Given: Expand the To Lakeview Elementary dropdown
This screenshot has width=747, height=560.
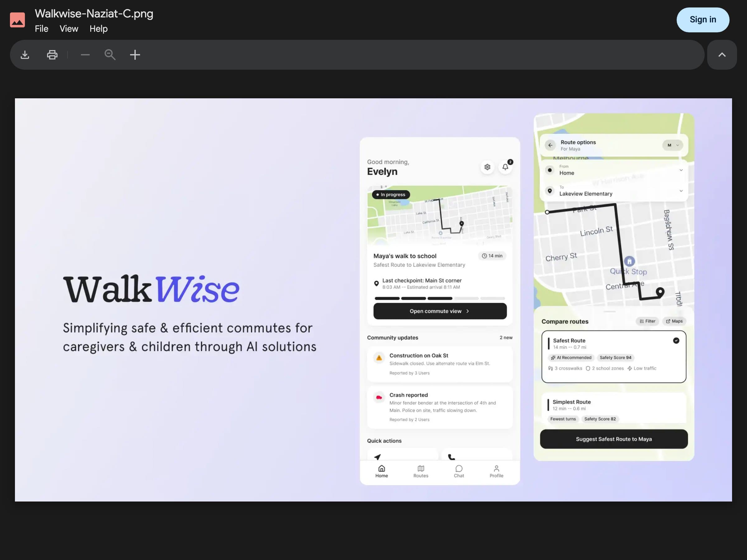Looking at the screenshot, I should point(681,191).
